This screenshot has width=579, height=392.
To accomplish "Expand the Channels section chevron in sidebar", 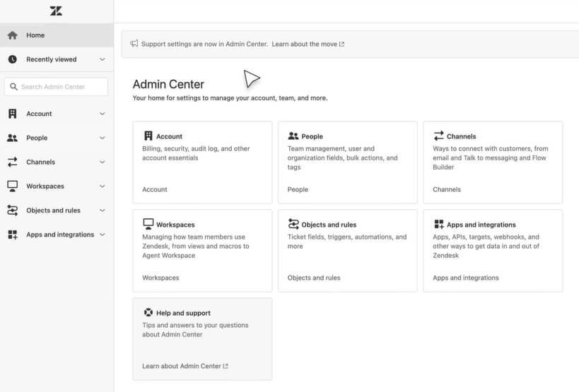I will [103, 162].
